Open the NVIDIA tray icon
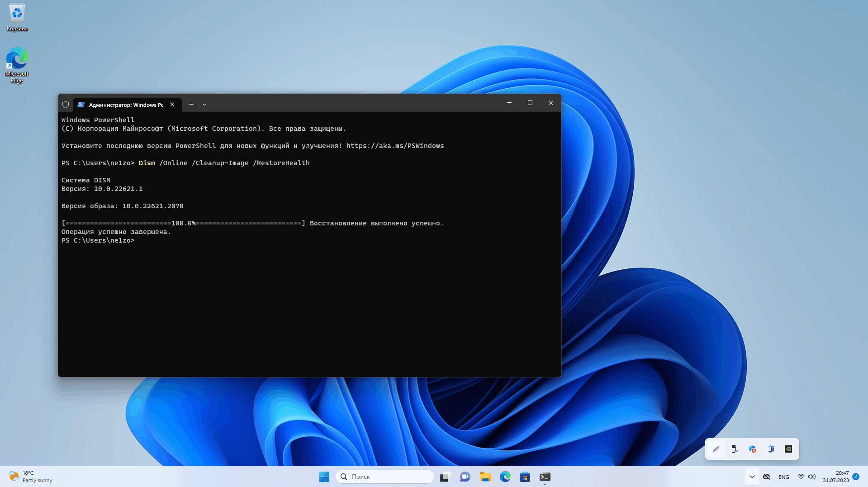This screenshot has width=868, height=487. tap(788, 449)
